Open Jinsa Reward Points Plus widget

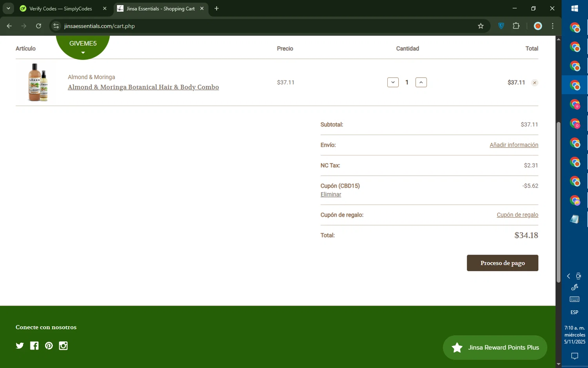[x=495, y=348]
